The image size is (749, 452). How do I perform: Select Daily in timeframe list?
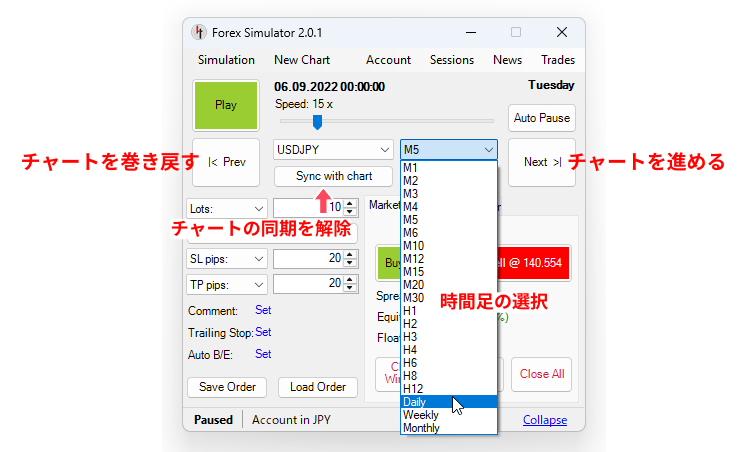449,402
